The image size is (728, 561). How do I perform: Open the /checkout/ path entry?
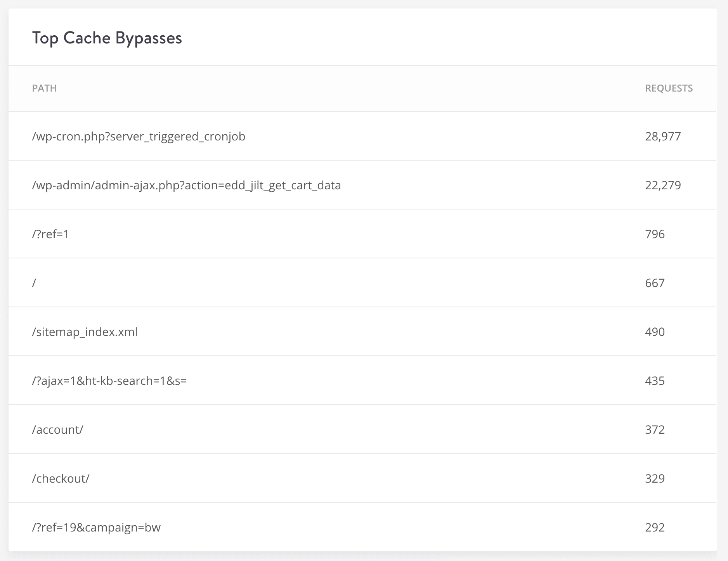click(x=61, y=478)
